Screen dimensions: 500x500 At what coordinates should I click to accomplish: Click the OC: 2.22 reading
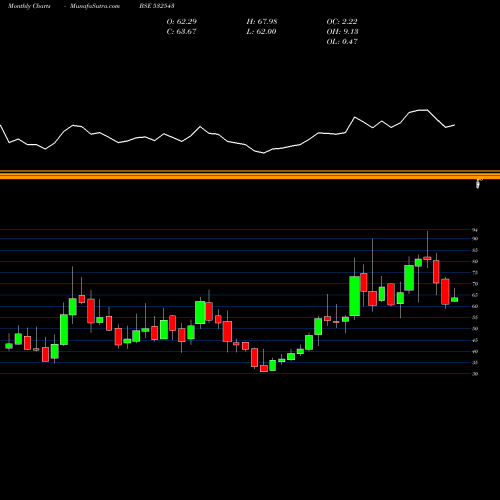point(342,22)
